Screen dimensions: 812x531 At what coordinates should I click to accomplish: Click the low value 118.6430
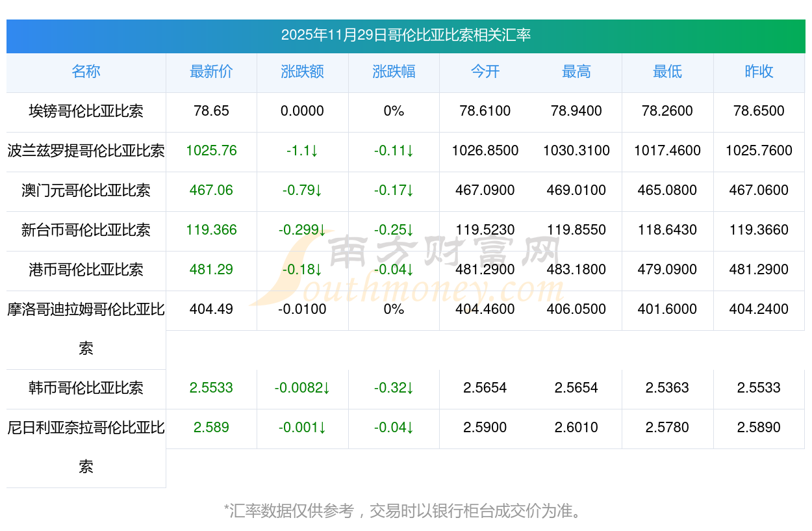coord(667,230)
